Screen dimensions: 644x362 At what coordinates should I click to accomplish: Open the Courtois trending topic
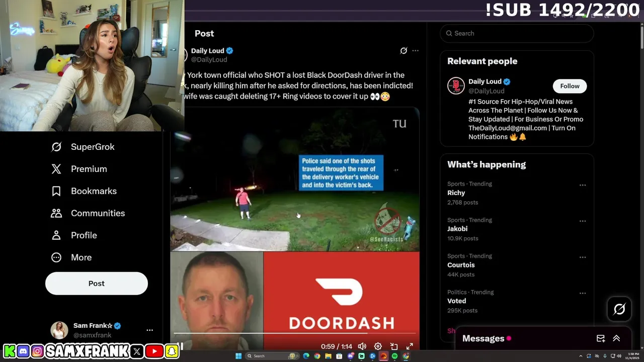tap(461, 265)
